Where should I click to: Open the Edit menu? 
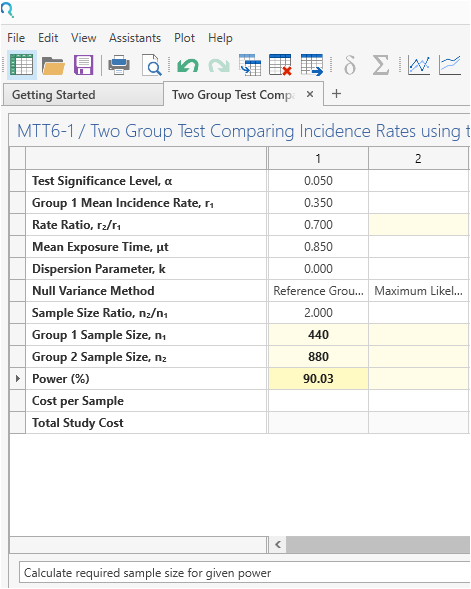tap(48, 38)
